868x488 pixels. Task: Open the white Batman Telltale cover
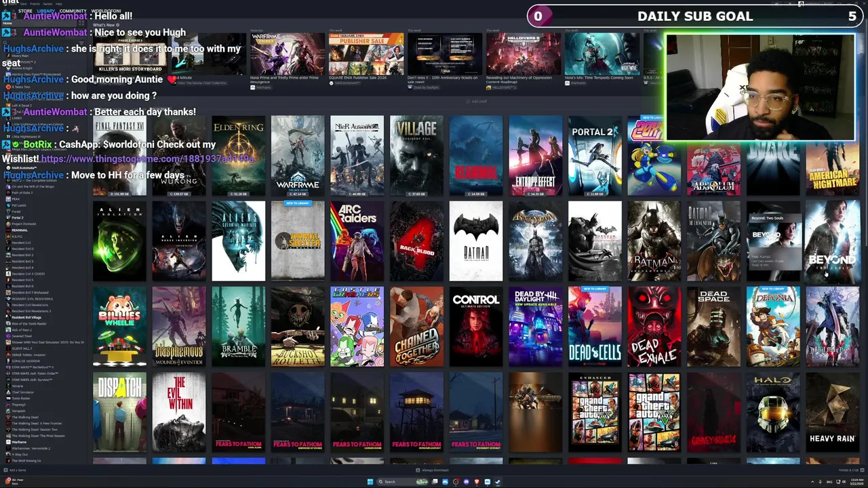[476, 241]
